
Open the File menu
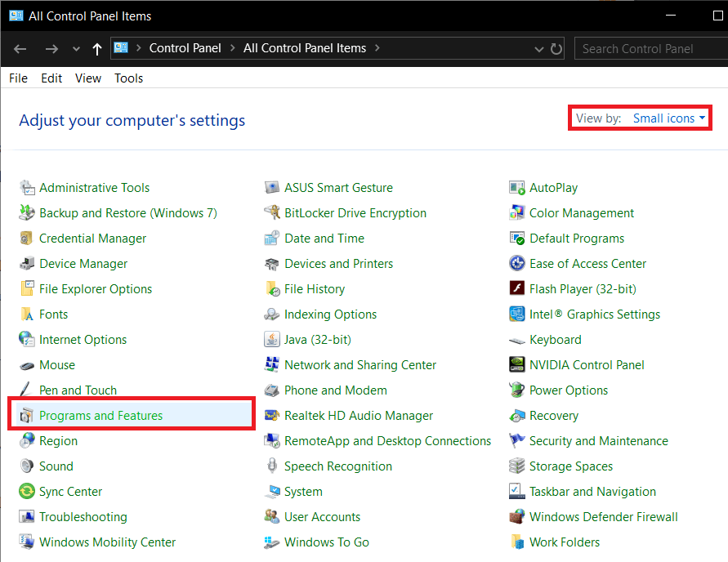point(18,78)
